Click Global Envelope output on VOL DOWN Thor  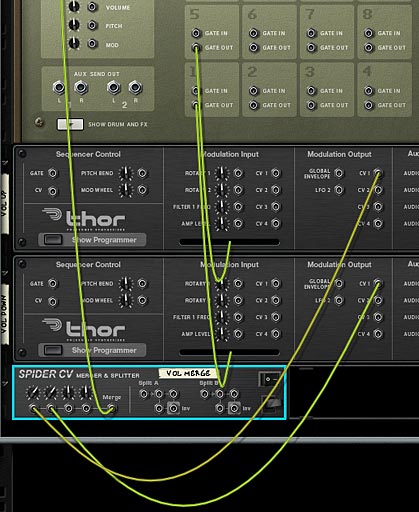click(x=339, y=283)
